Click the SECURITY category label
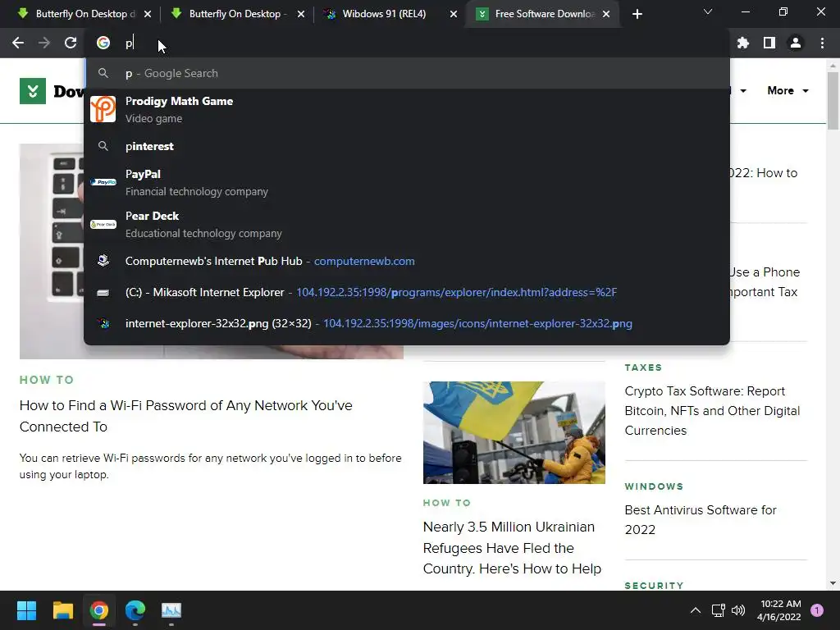840x630 pixels. [654, 586]
